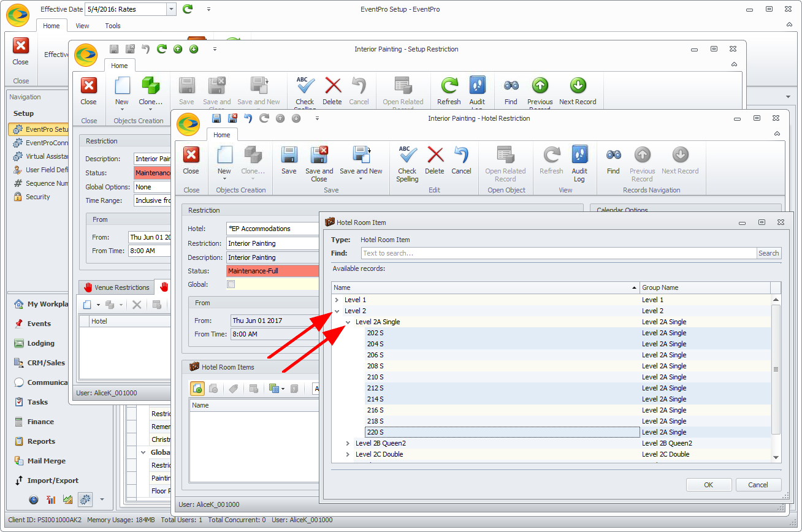This screenshot has height=532, width=802.
Task: Open Tasks in navigation pane
Action: [37, 402]
